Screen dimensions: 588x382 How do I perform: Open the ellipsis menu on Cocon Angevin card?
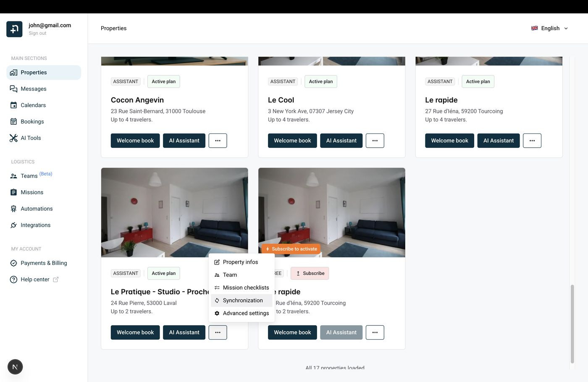[x=218, y=141]
